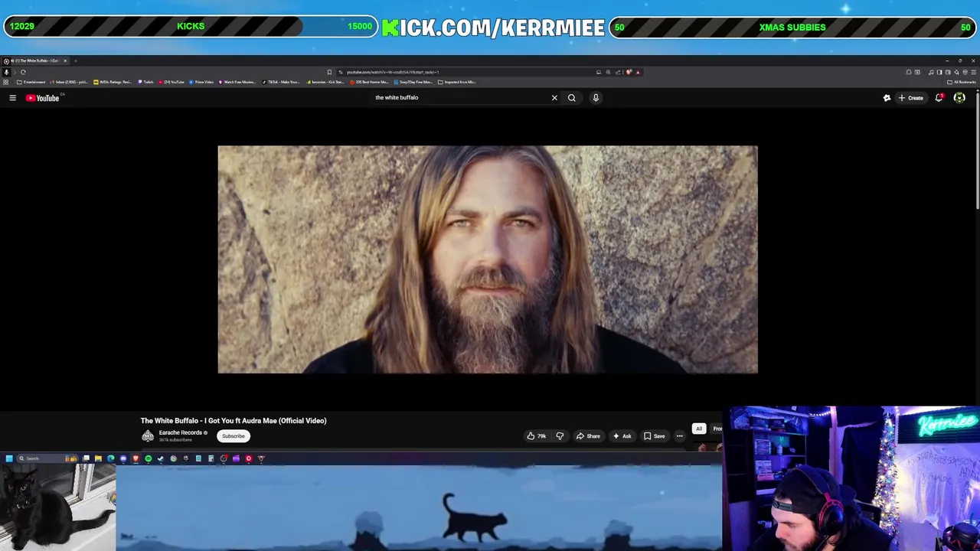Screen dimensions: 980x551
Task: Clear the YouTube search query with X
Action: tap(554, 98)
